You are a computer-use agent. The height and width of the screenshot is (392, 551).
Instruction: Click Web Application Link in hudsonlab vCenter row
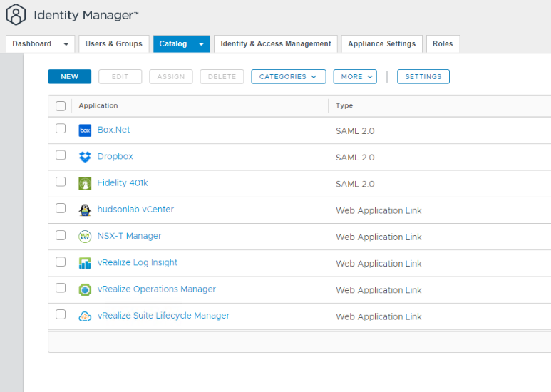point(379,211)
